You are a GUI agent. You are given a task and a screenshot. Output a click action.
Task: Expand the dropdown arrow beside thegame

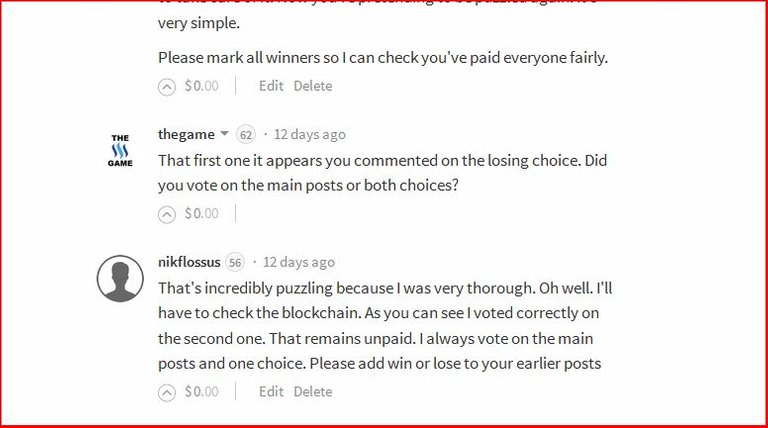(224, 133)
